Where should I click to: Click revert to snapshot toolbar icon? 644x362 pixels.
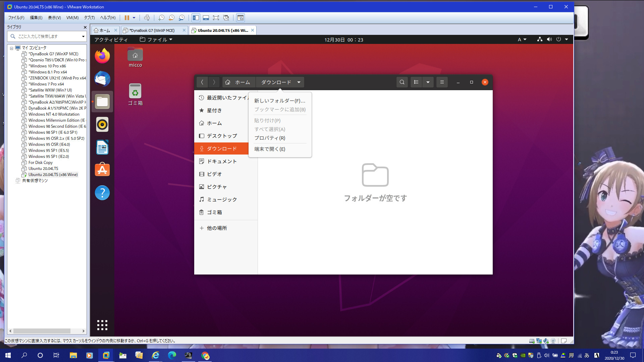pyautogui.click(x=171, y=18)
